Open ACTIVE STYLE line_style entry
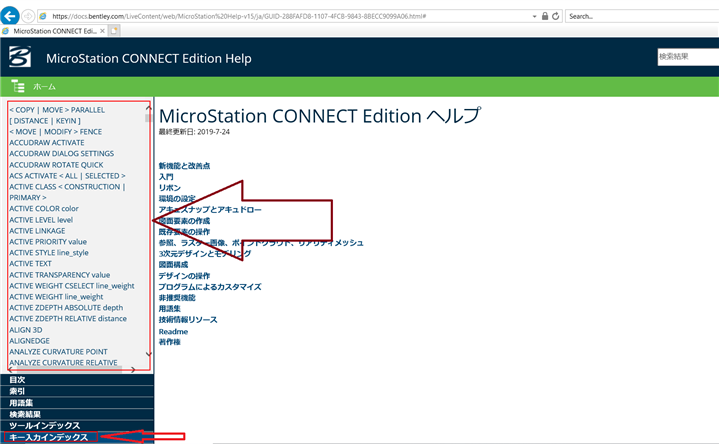The height and width of the screenshot is (444, 719). (x=49, y=253)
